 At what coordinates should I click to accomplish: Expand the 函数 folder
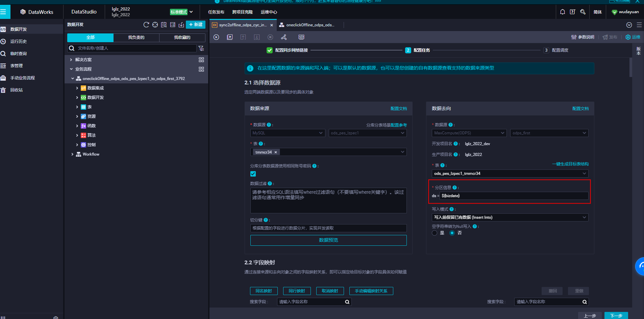tap(77, 126)
